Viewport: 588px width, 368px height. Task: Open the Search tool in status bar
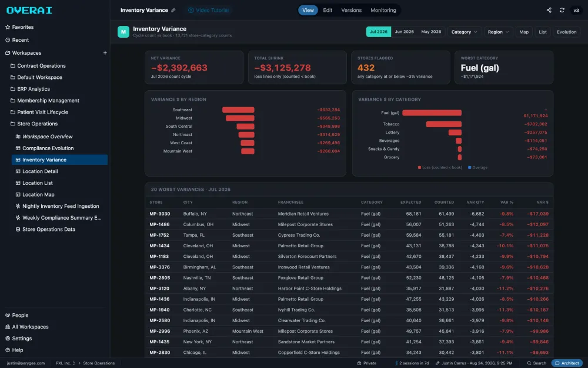(x=537, y=363)
